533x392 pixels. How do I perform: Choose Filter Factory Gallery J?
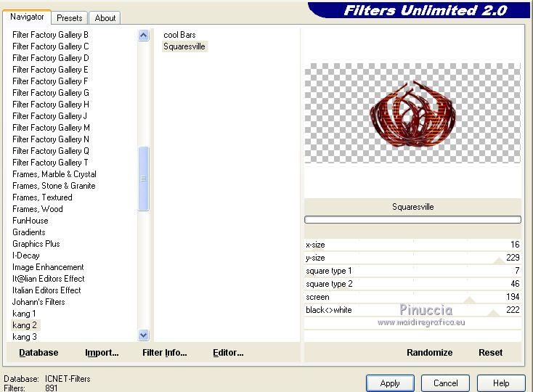49,116
